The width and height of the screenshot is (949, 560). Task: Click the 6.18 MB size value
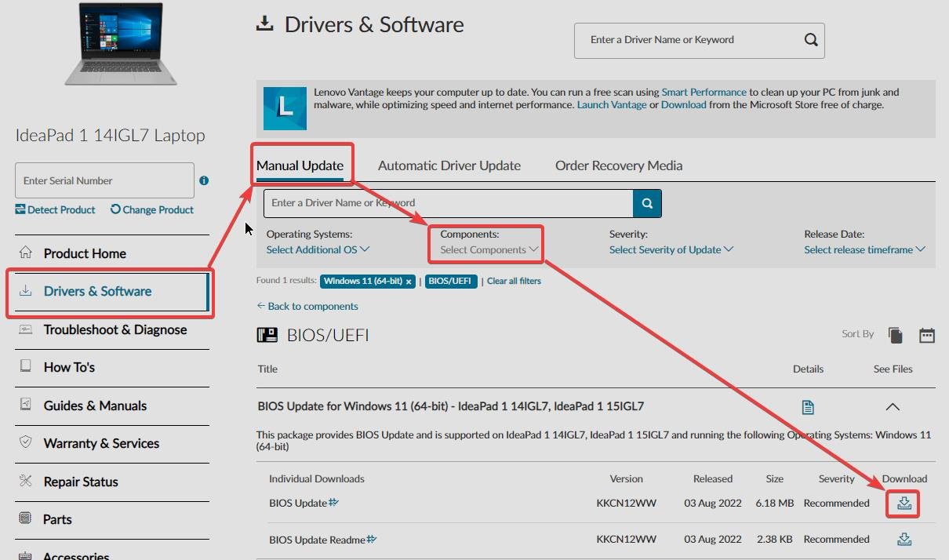coord(774,503)
